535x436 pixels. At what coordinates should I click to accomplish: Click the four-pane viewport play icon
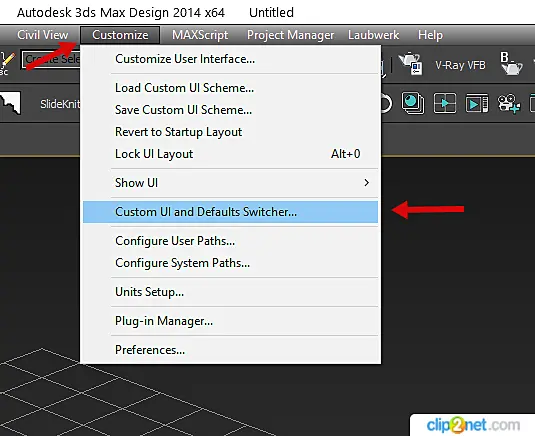(x=445, y=103)
